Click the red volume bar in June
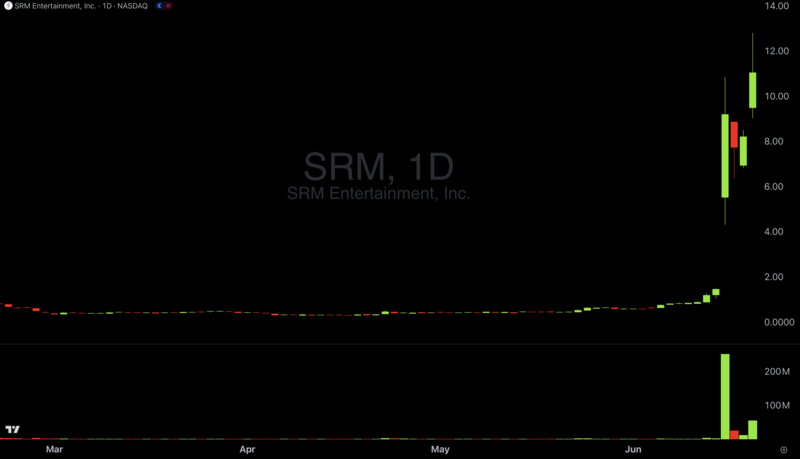 [x=734, y=435]
